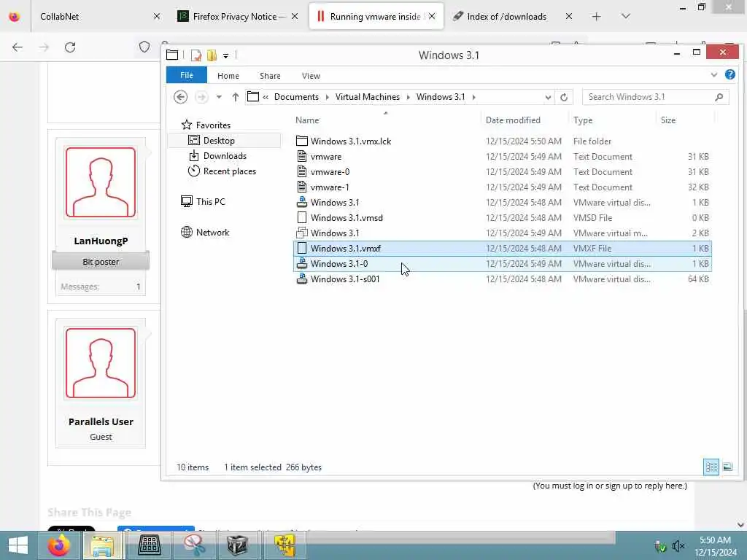This screenshot has width=747, height=560.
Task: Select Network in the navigation pane
Action: pyautogui.click(x=212, y=233)
